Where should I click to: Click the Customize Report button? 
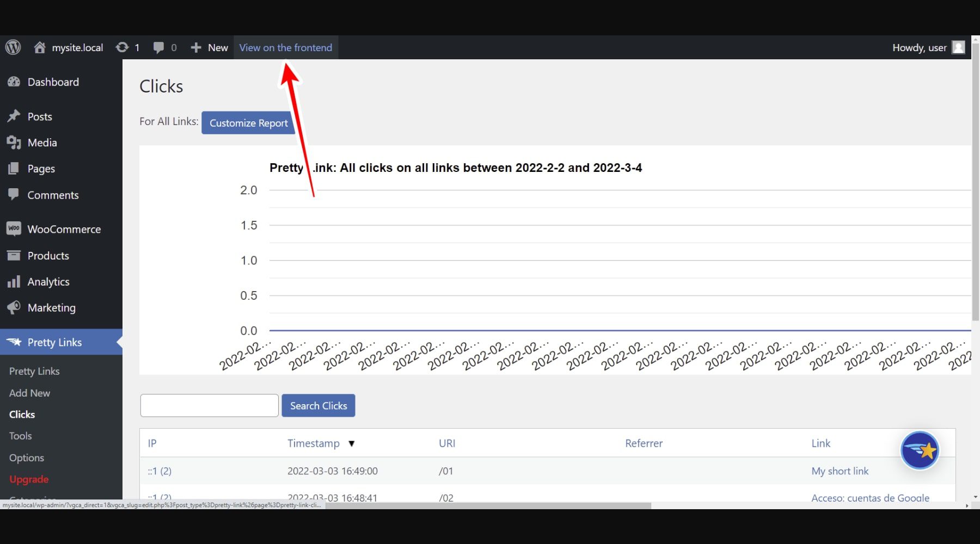(248, 122)
